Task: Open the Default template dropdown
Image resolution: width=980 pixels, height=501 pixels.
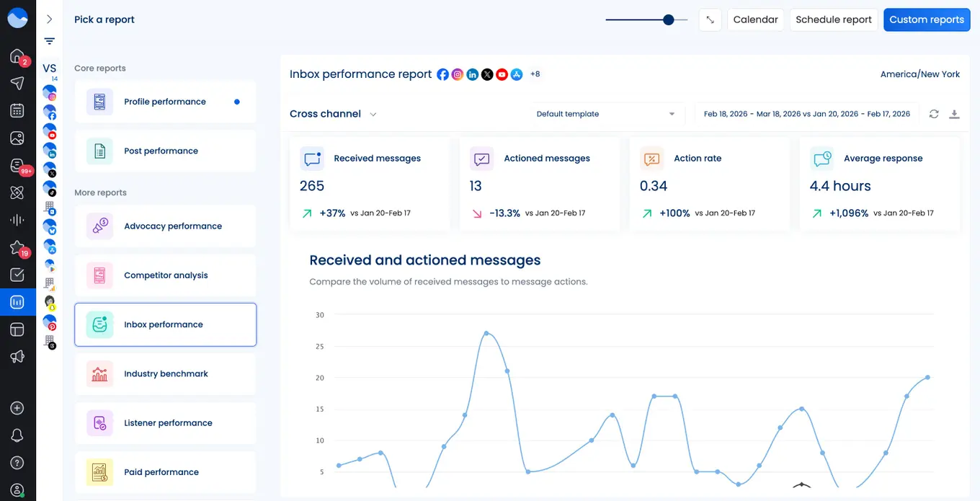Action: tap(605, 114)
